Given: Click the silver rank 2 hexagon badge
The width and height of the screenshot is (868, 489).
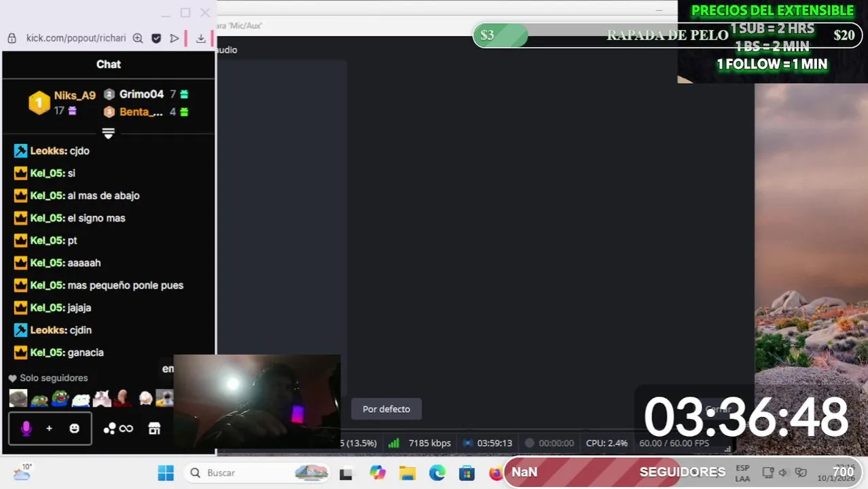Looking at the screenshot, I should click(109, 94).
